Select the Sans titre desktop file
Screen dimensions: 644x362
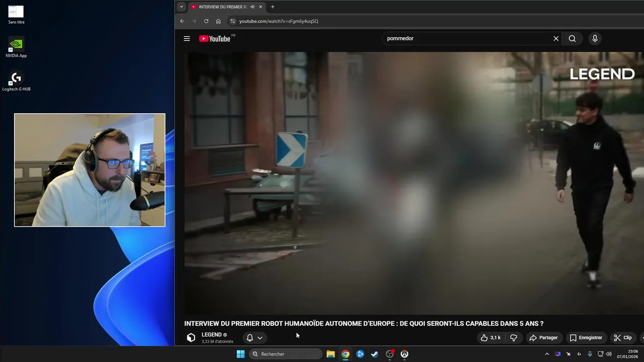point(16,15)
